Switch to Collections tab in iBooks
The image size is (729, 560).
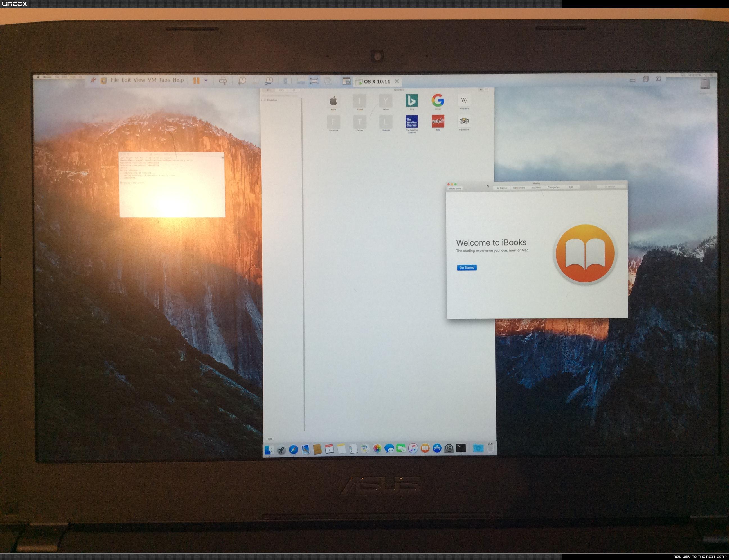coord(519,188)
